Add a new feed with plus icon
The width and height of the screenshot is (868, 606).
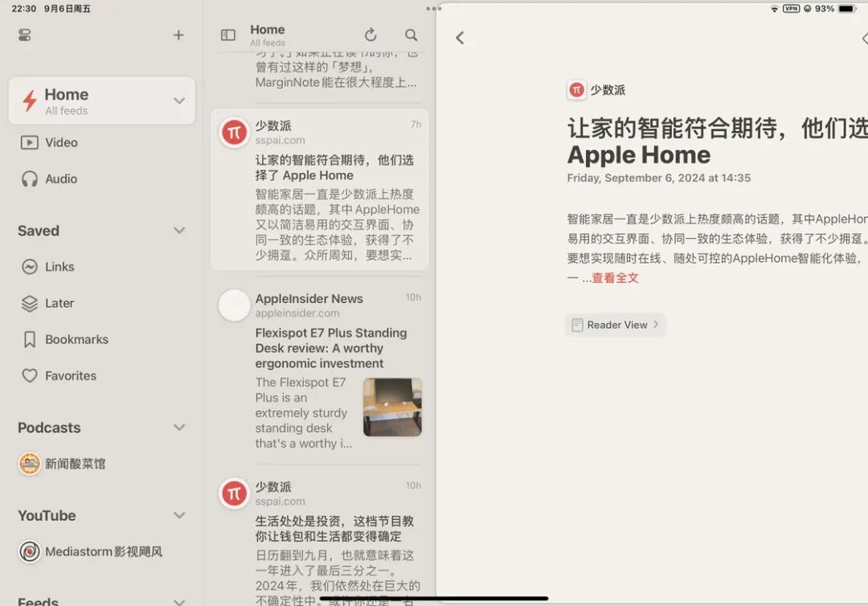(178, 35)
